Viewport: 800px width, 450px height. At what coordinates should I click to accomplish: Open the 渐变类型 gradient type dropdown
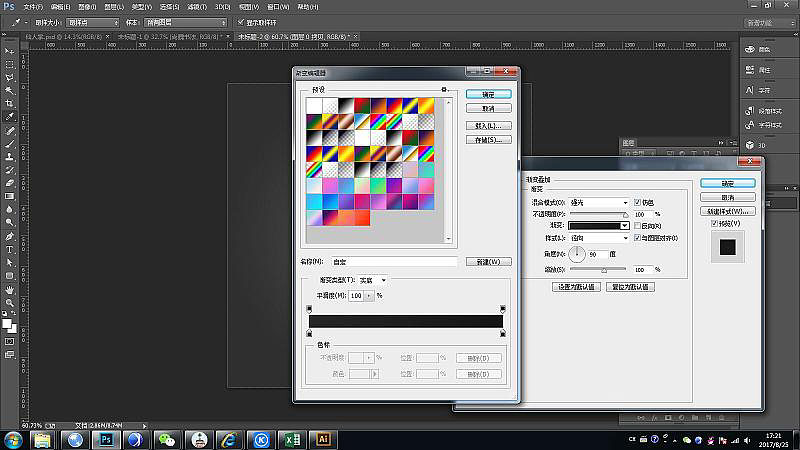tap(372, 280)
